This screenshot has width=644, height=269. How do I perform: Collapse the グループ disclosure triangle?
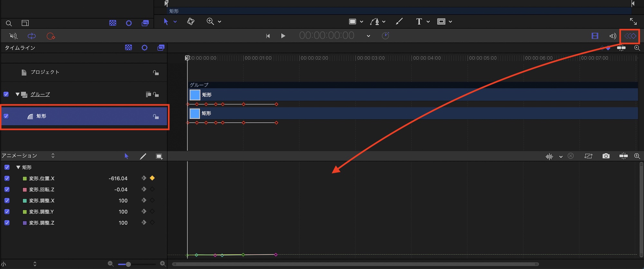click(x=17, y=94)
